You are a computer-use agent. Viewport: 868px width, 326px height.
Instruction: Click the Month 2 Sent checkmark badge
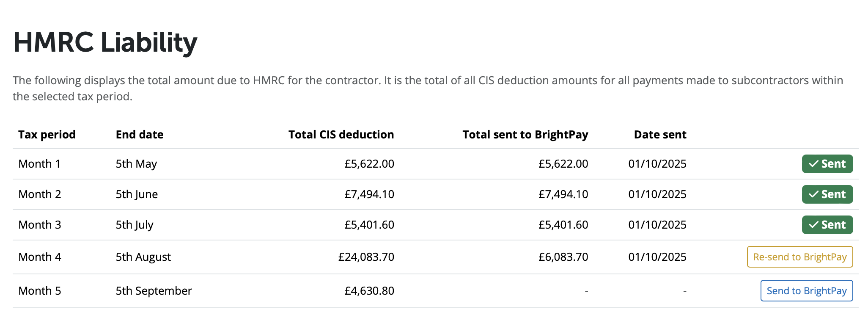[x=827, y=194]
